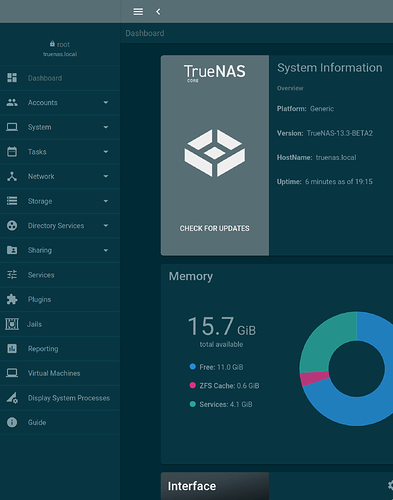Open the Sharing menu item
The height and width of the screenshot is (500, 393).
(x=60, y=250)
